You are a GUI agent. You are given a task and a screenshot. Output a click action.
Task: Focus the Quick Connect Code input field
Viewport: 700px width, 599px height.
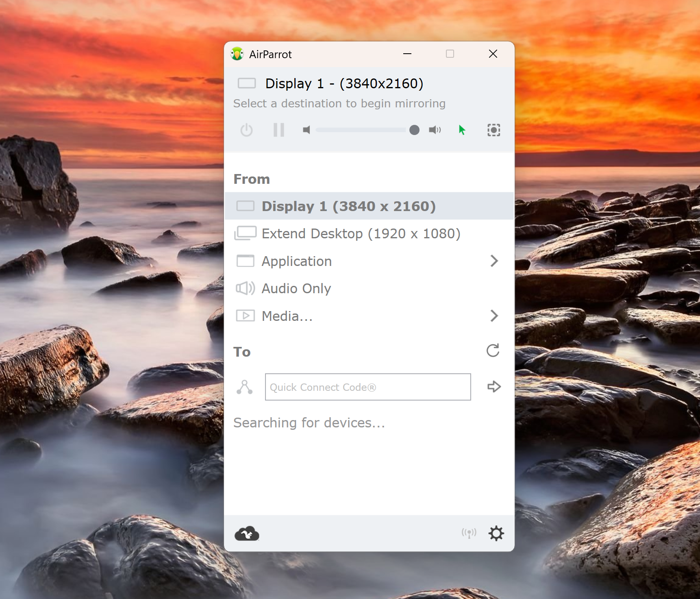368,387
